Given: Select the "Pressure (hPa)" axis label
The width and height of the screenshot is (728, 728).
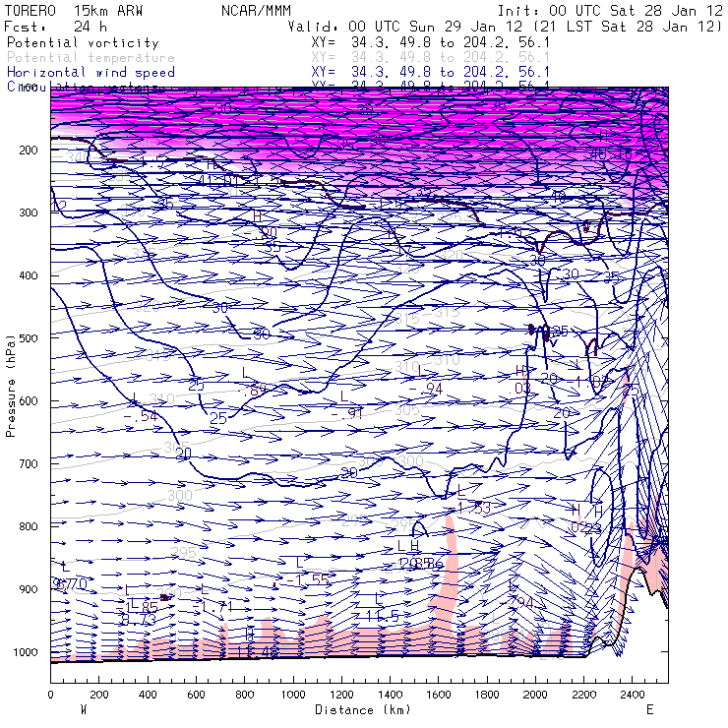Looking at the screenshot, I should point(11,386).
